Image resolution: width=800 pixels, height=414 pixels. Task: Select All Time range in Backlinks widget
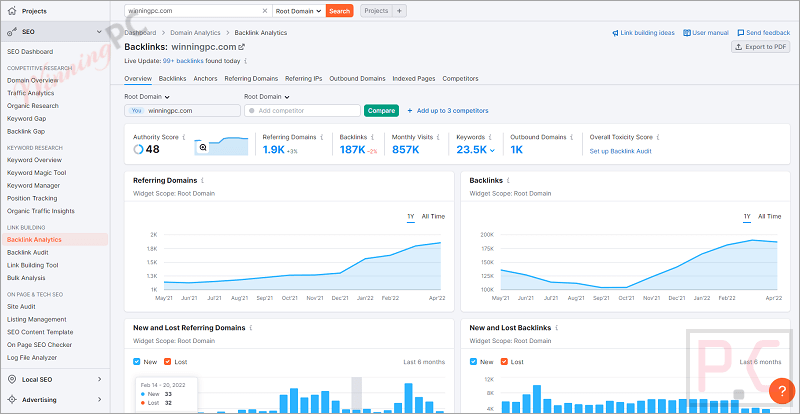[769, 216]
